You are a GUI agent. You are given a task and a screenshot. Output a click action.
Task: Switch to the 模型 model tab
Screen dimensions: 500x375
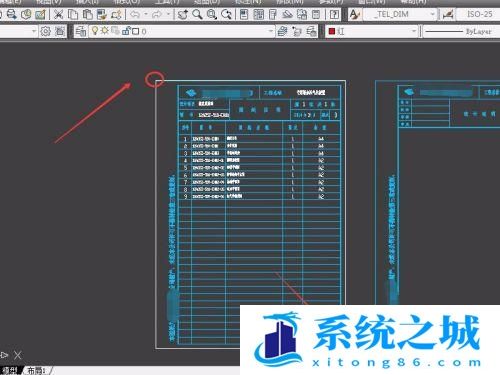click(10, 370)
